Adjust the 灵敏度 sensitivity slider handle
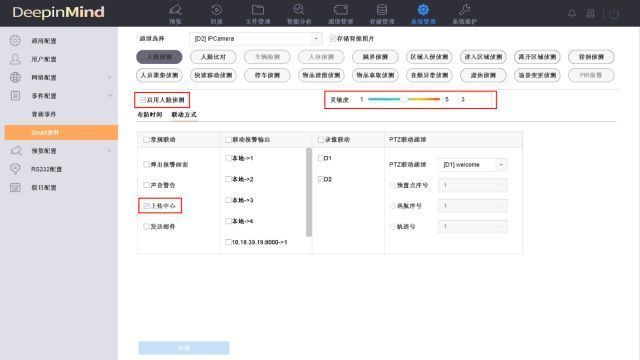The image size is (640, 360). [404, 99]
